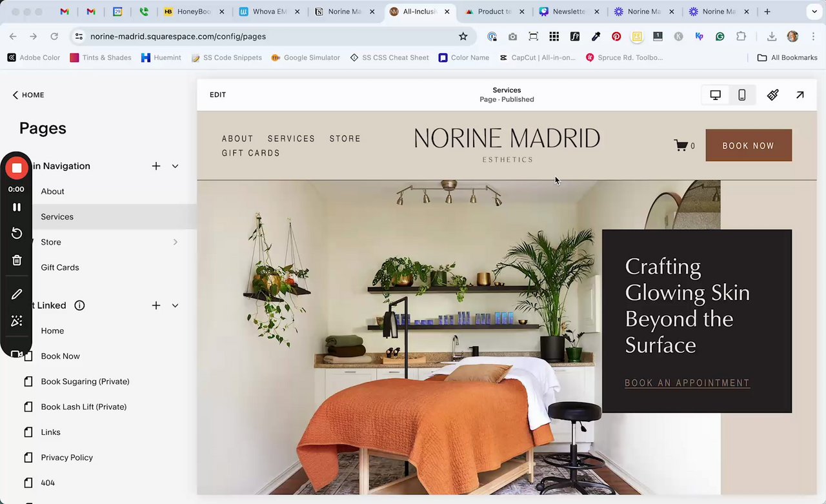Add a page to Main Navigation
This screenshot has height=504, width=826.
pos(156,166)
